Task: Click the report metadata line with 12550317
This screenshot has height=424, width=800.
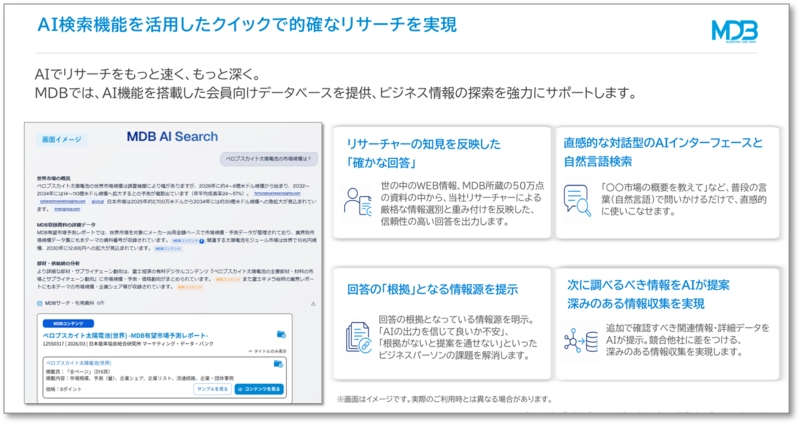Action: (x=128, y=344)
